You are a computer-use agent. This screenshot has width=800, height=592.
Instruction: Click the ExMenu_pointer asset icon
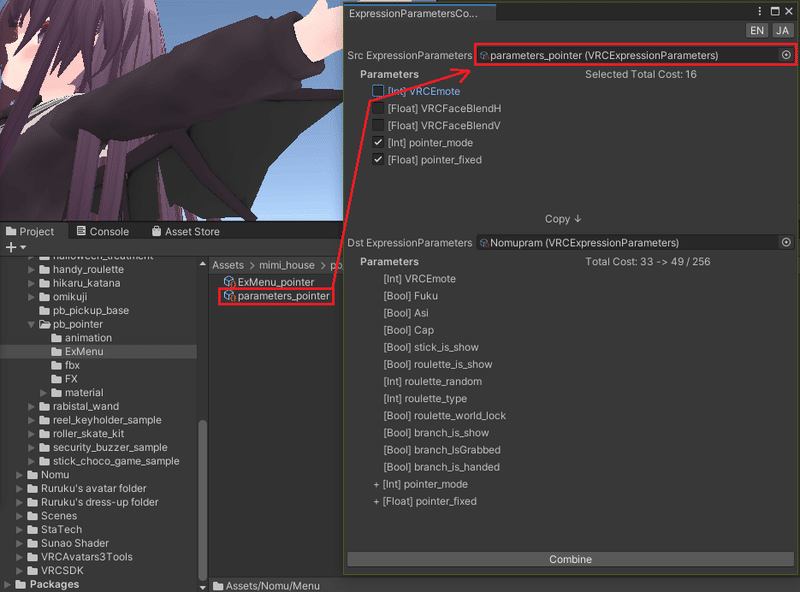[x=230, y=282]
